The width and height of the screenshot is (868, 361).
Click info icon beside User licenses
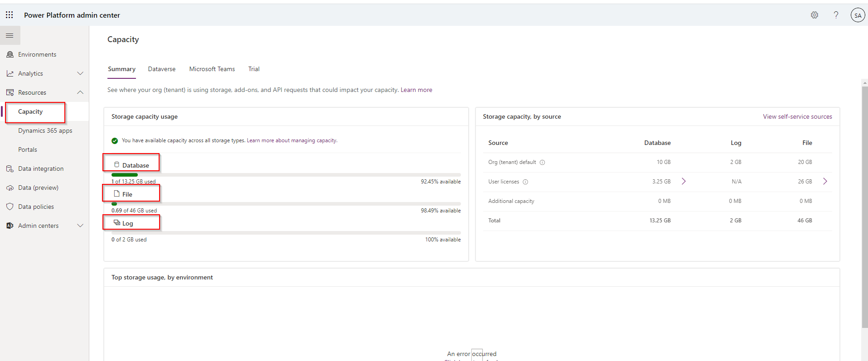point(525,182)
